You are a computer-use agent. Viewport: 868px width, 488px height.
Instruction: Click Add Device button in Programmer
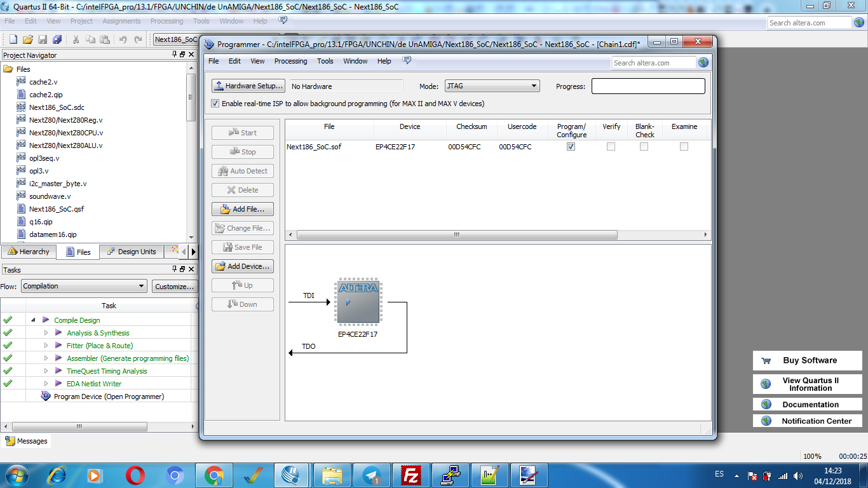click(243, 266)
